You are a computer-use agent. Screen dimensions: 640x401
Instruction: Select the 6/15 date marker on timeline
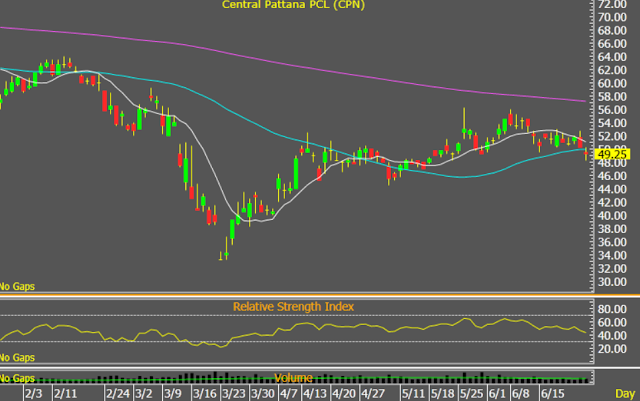(552, 394)
